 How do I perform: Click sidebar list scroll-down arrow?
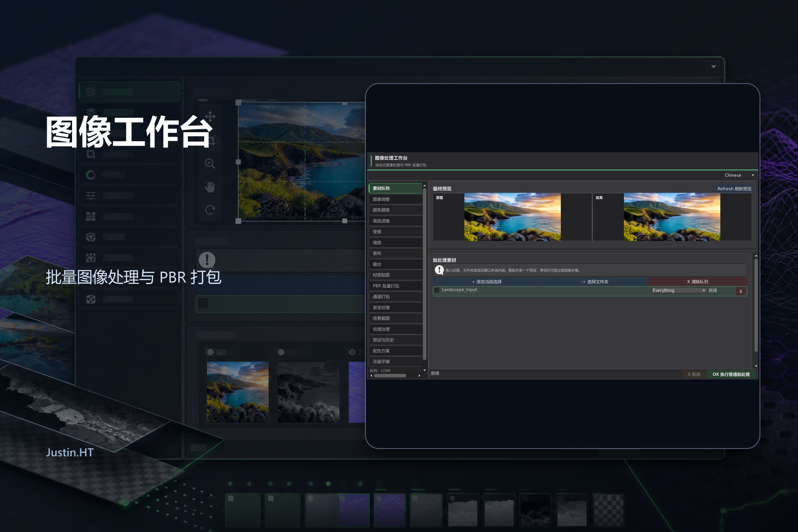click(425, 370)
